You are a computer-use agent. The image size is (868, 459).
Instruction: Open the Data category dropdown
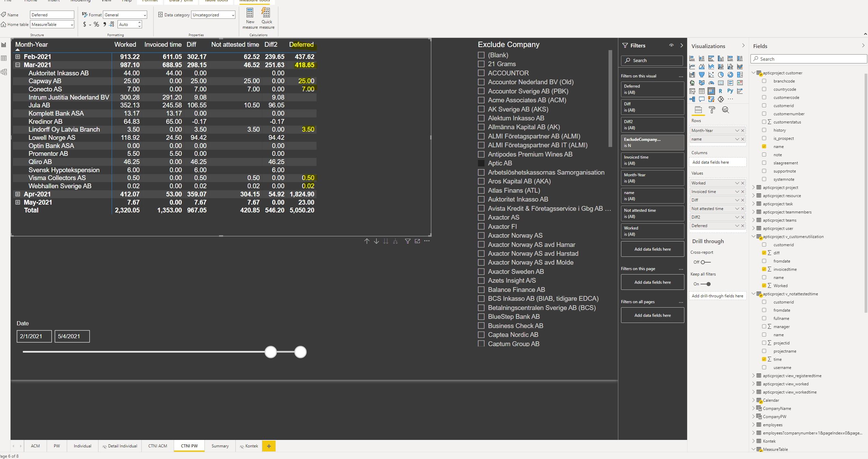pos(213,15)
